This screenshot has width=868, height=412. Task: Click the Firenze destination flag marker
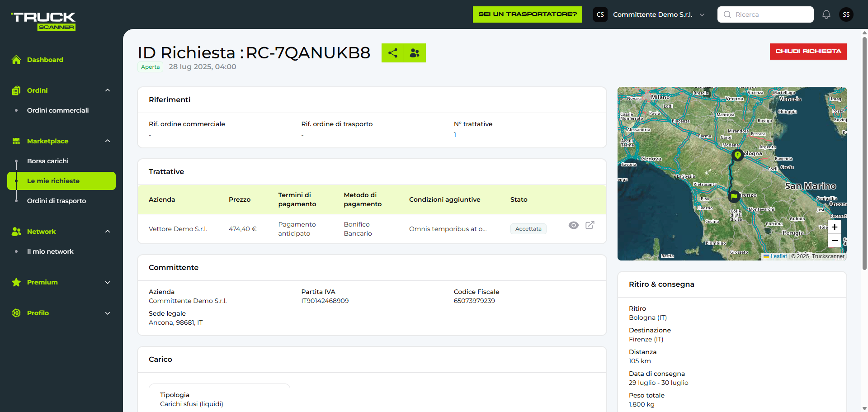pyautogui.click(x=734, y=196)
